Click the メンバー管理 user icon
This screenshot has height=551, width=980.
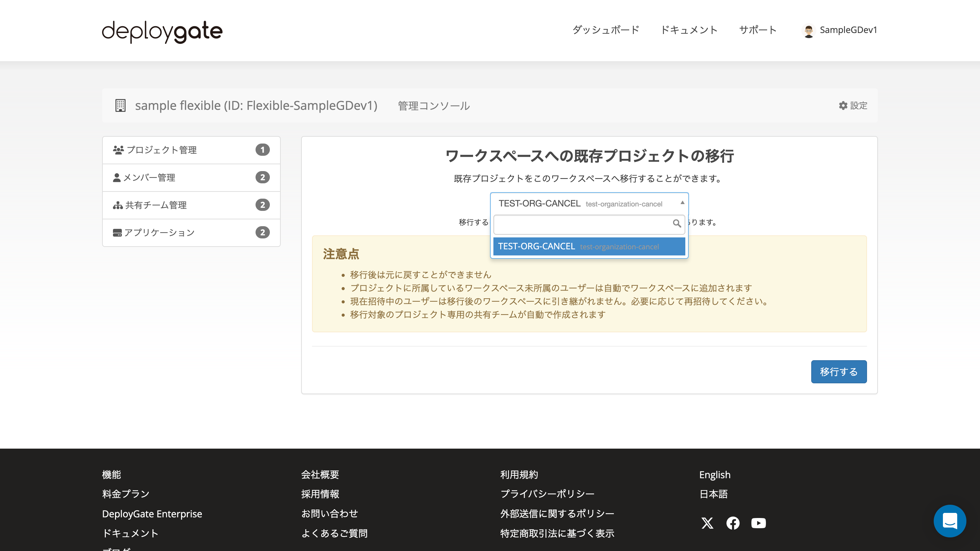point(116,177)
